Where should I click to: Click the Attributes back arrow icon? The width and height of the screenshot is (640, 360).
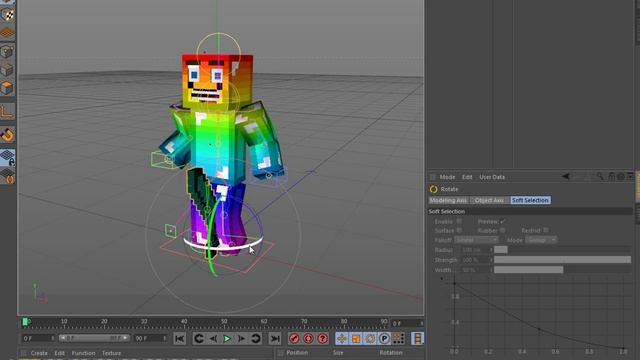[x=566, y=177]
